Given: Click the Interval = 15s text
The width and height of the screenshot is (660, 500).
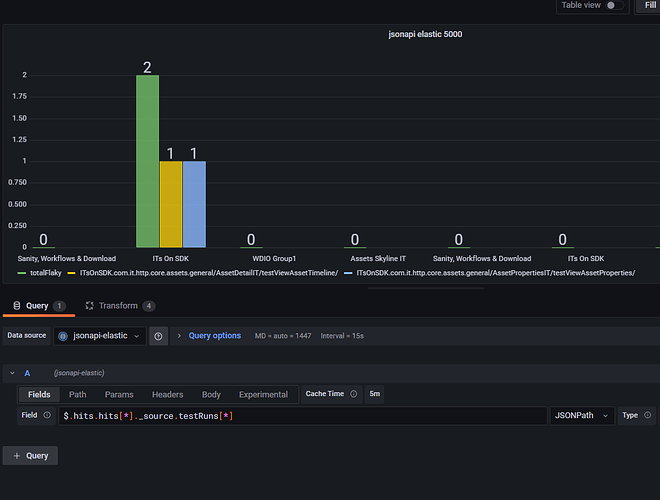Looking at the screenshot, I should 342,336.
